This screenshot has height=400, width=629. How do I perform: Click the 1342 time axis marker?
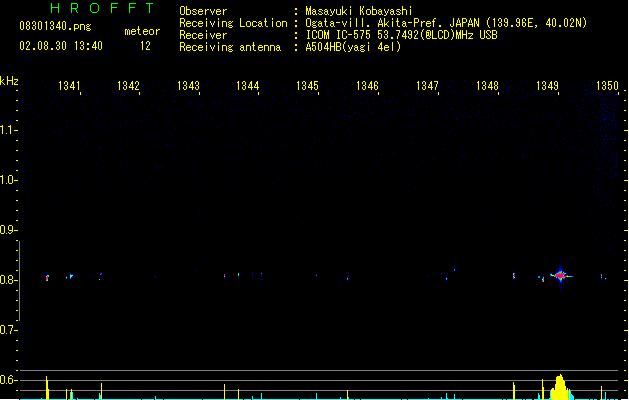click(128, 86)
